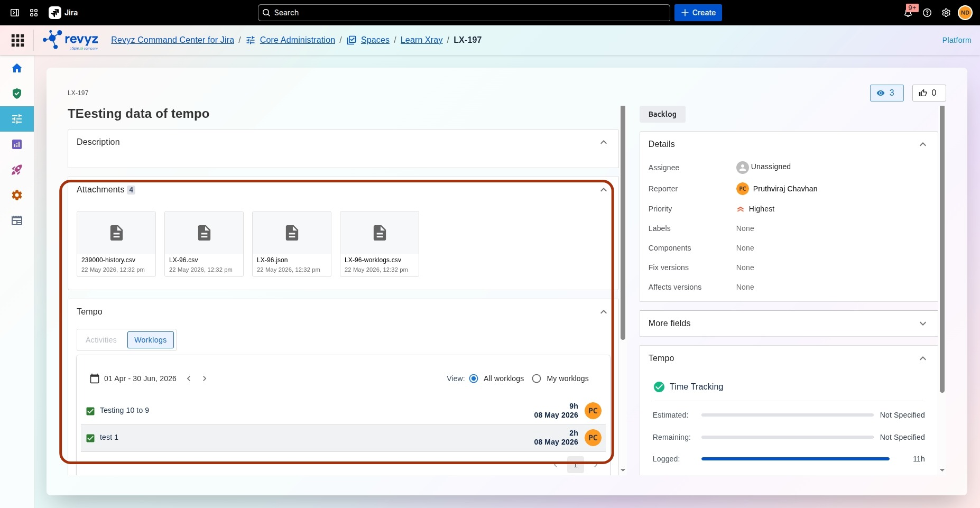Click the revyz logo
Screen dimensions: 980x508
(x=71, y=40)
